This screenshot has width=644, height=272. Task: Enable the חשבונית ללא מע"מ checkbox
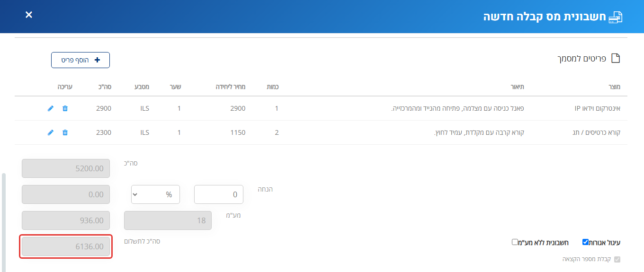coord(515,242)
